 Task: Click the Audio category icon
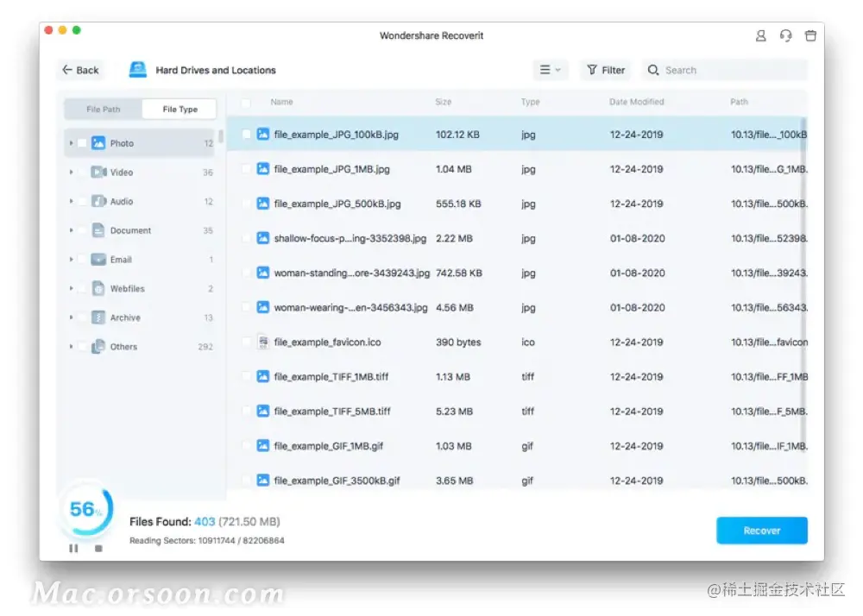point(98,201)
